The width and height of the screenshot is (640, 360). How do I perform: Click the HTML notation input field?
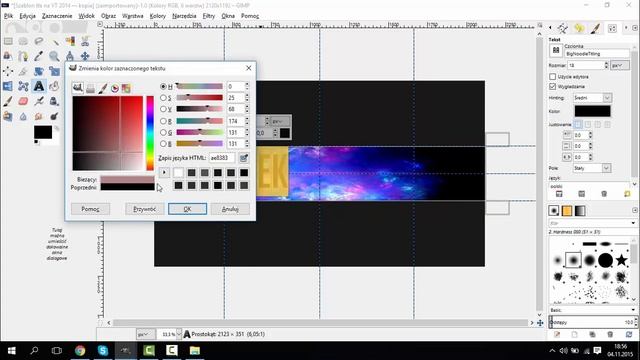[x=222, y=158]
